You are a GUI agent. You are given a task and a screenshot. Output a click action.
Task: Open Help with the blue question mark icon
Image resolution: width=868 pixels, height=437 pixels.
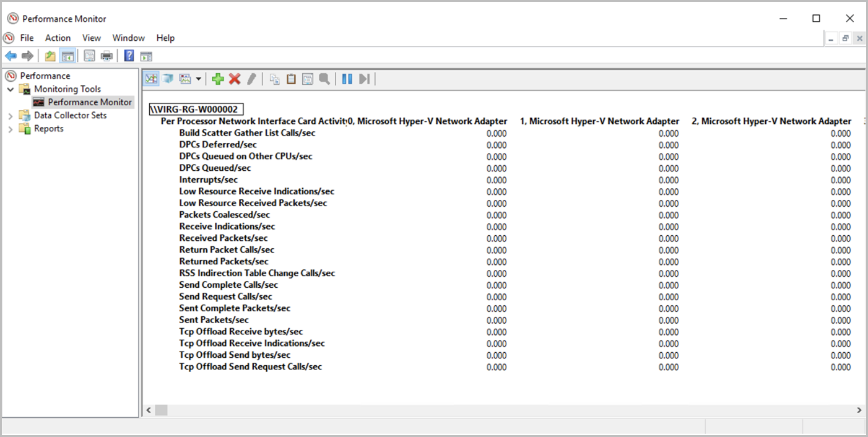pyautogui.click(x=129, y=56)
